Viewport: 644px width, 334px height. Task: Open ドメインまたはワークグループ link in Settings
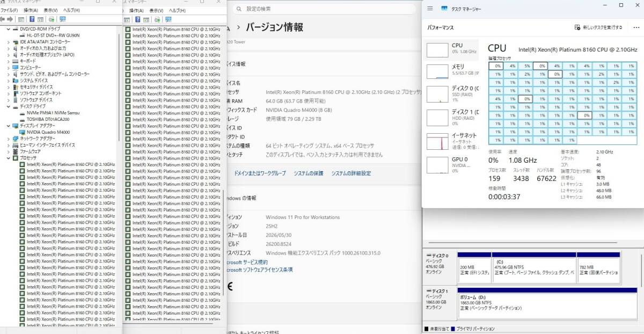(260, 173)
